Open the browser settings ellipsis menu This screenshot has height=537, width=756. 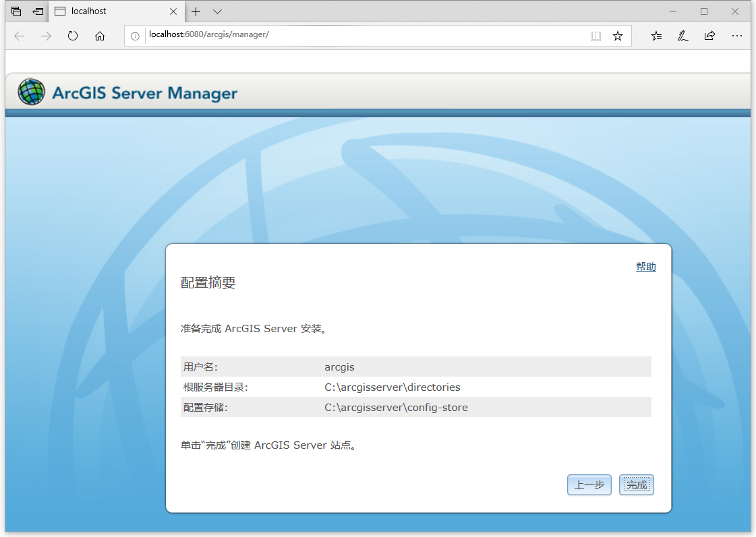[x=736, y=36]
